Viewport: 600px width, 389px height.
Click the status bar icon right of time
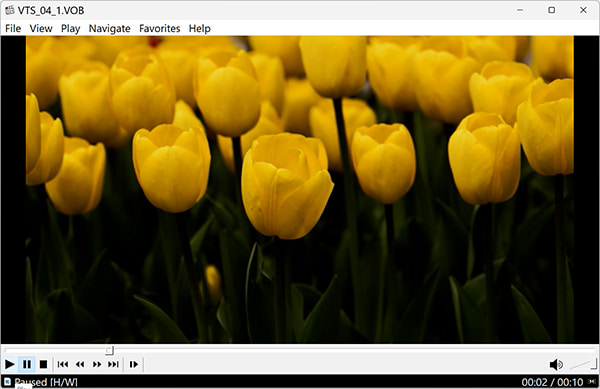pos(592,382)
